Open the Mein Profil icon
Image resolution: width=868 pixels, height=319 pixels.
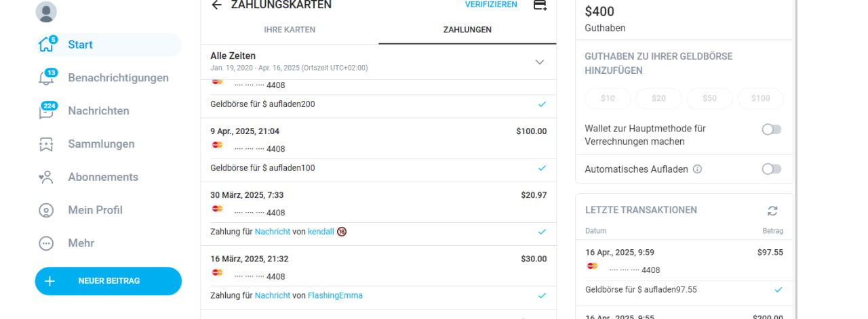46,211
